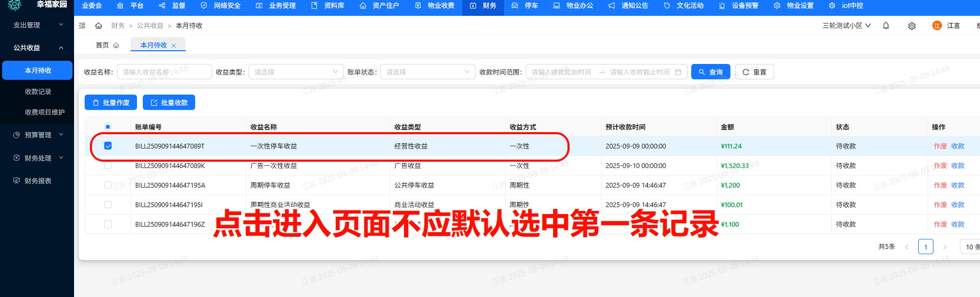Open the 收益类型 dropdown
This screenshot has height=297, width=980.
(x=296, y=72)
